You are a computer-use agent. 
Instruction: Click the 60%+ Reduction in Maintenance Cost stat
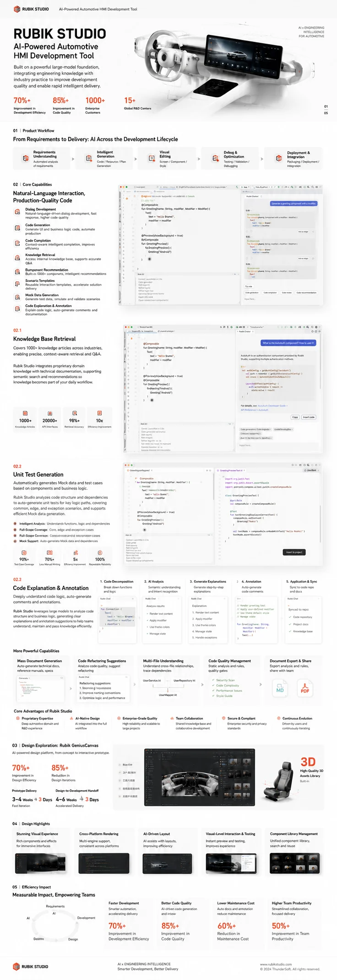[233, 931]
